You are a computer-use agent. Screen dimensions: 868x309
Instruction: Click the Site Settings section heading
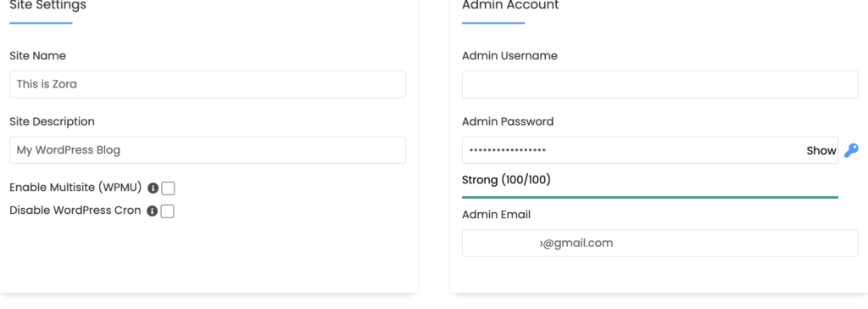pyautogui.click(x=48, y=6)
